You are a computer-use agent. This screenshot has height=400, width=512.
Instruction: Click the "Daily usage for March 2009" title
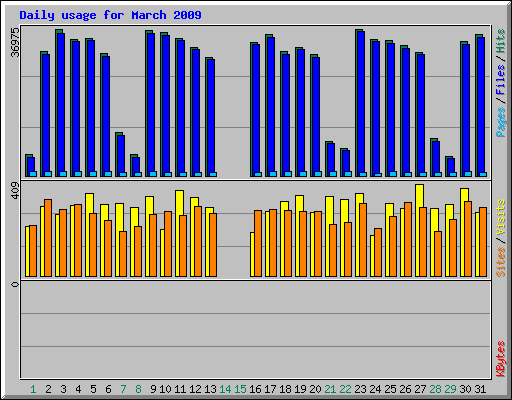110,15
